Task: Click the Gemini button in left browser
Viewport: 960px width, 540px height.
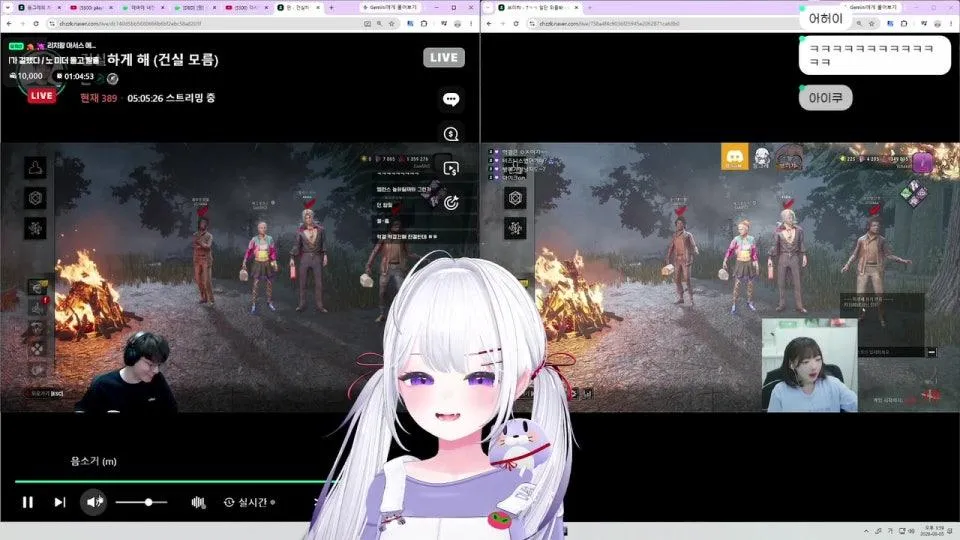Action: click(x=389, y=7)
